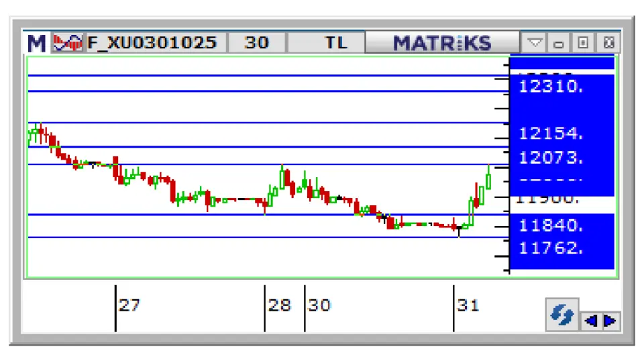Switch the TL currency field
Image resolution: width=644 pixels, height=359 pixels.
(x=335, y=43)
